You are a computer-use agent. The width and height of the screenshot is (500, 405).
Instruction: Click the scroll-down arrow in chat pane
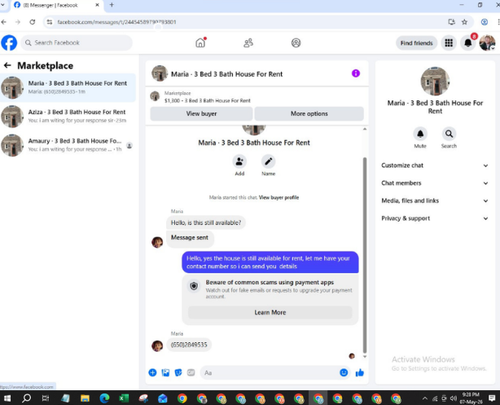click(365, 356)
